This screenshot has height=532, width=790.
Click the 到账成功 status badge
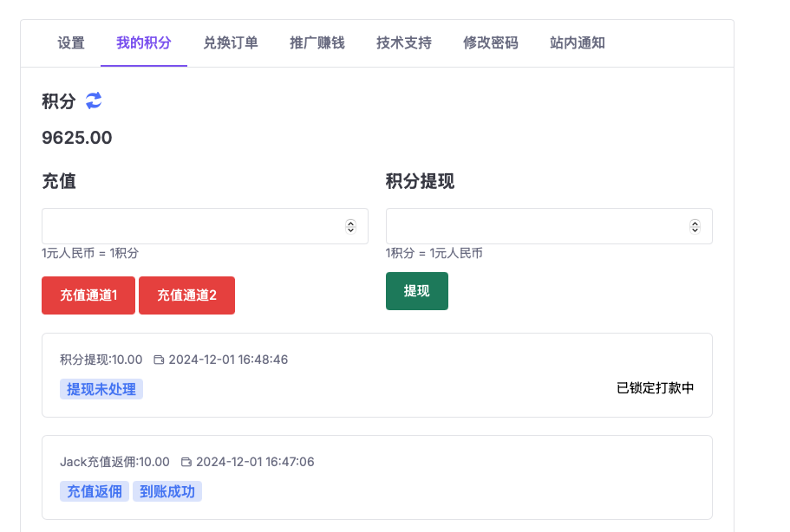tap(167, 491)
